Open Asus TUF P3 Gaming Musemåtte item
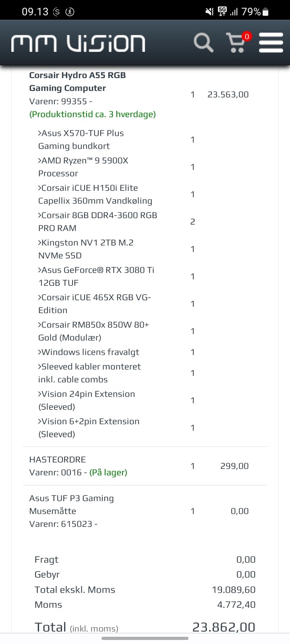290x644 pixels. [71, 505]
